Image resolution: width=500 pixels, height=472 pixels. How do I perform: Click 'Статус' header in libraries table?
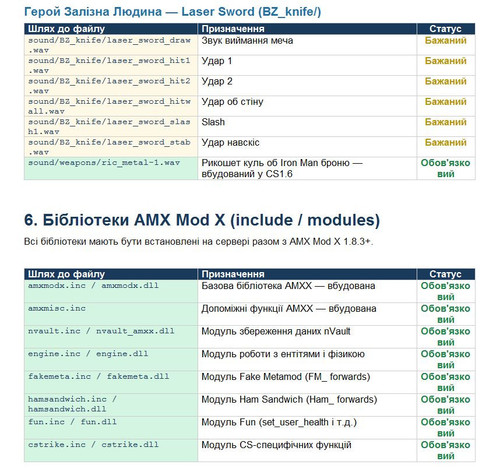click(x=445, y=274)
